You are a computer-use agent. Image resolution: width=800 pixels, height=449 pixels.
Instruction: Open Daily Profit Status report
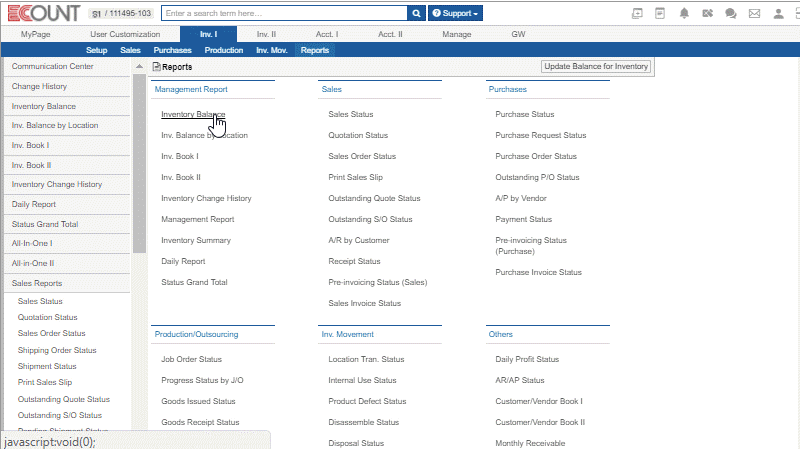click(527, 359)
